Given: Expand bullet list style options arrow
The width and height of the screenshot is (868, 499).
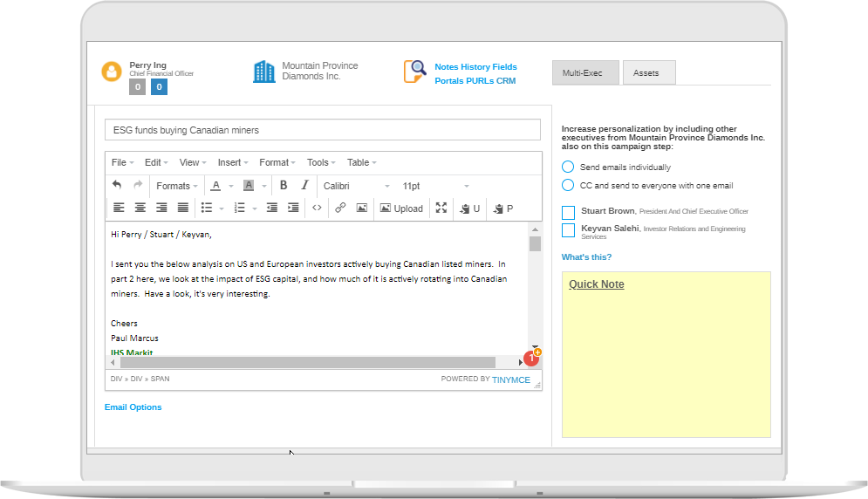Looking at the screenshot, I should 222,208.
